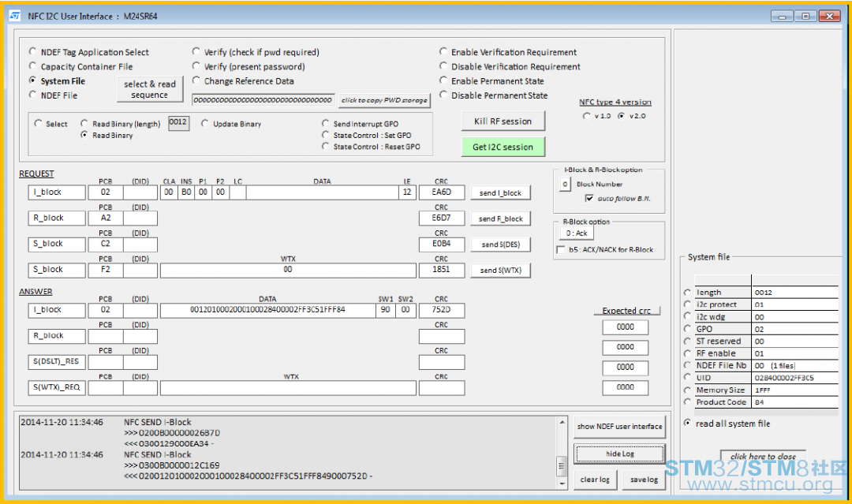Select read all system file option
Image resolution: width=852 pixels, height=504 pixels.
click(687, 423)
